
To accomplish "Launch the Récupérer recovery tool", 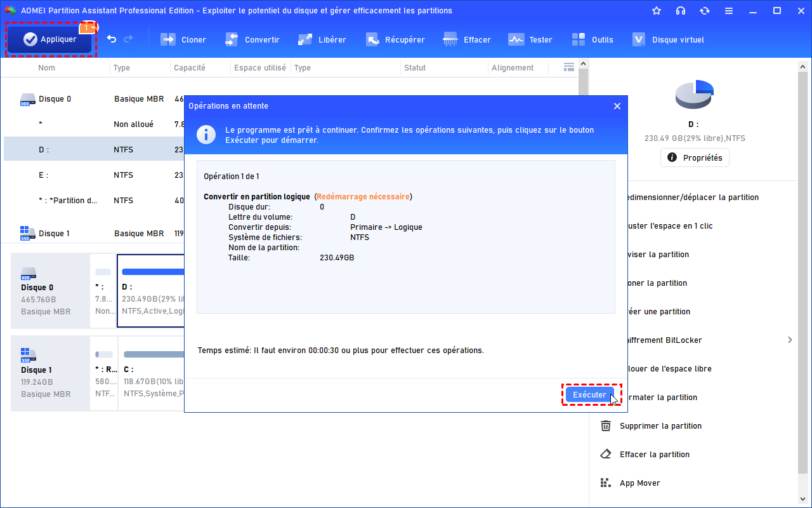I will pos(395,39).
